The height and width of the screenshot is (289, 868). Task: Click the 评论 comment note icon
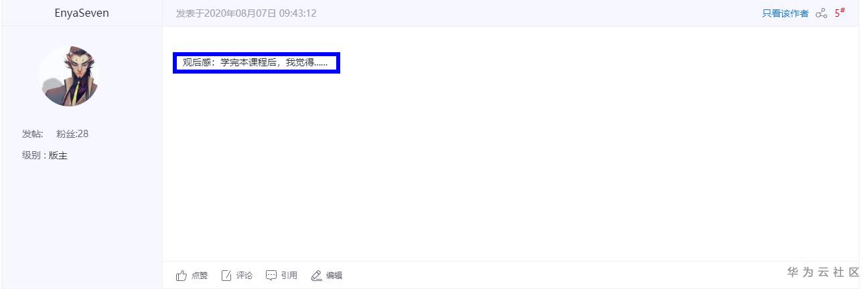pos(226,276)
